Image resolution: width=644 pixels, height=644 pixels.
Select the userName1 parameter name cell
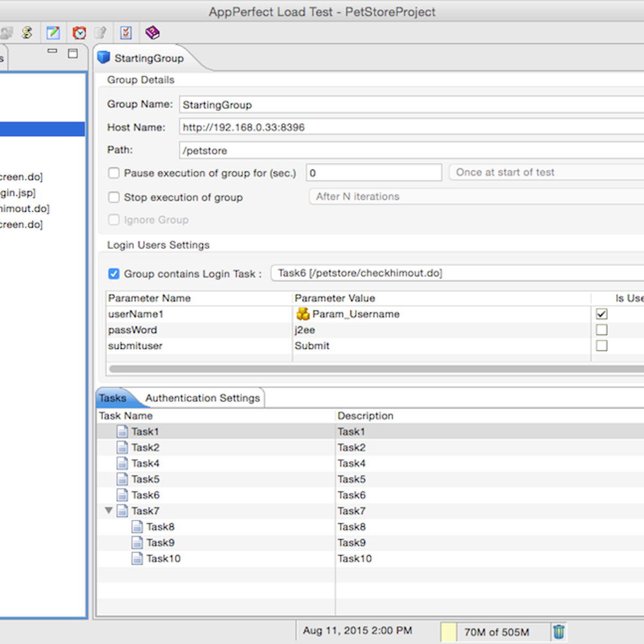coord(199,314)
